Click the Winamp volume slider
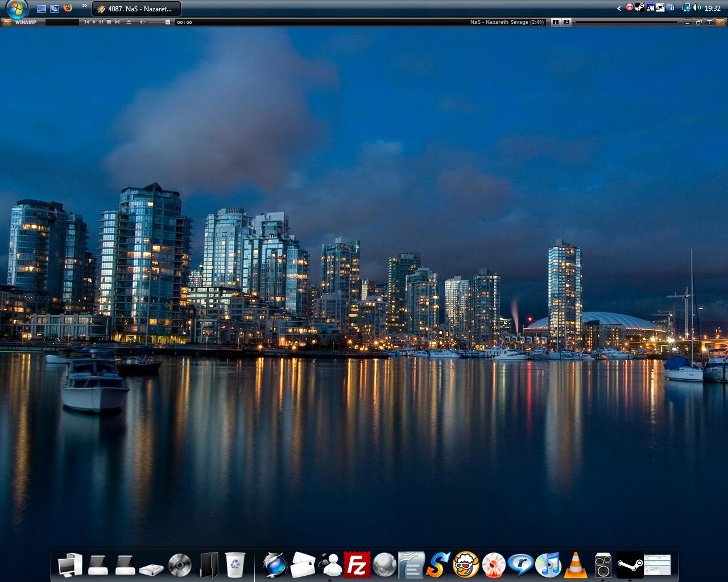Image resolution: width=728 pixels, height=582 pixels. (x=159, y=22)
